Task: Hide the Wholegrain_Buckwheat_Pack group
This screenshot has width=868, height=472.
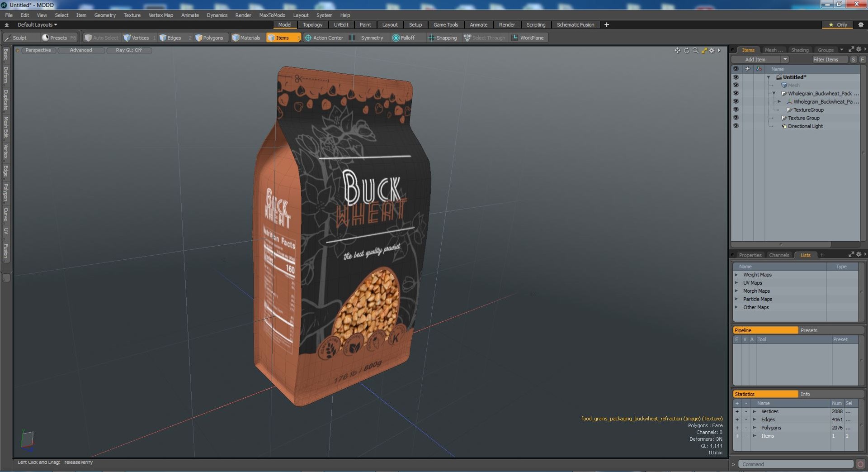Action: [736, 93]
